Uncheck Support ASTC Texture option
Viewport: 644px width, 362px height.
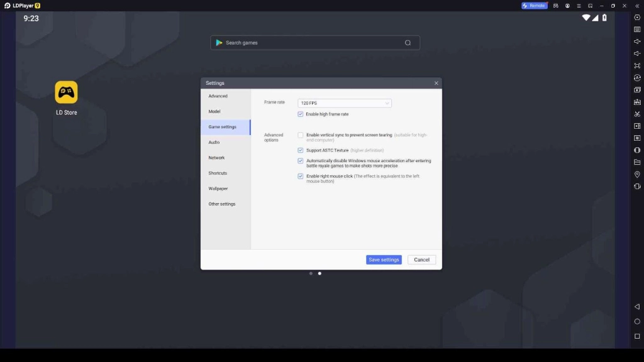coord(301,151)
